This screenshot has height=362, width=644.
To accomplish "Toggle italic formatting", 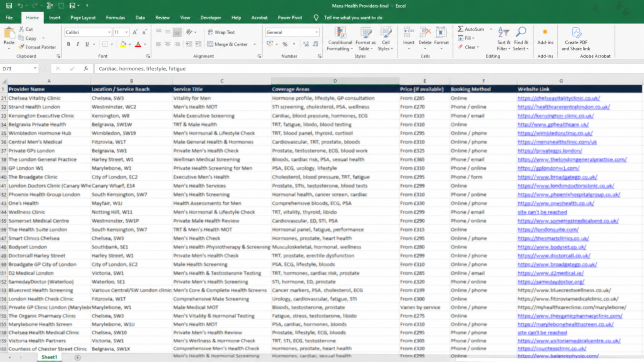I will coord(78,44).
